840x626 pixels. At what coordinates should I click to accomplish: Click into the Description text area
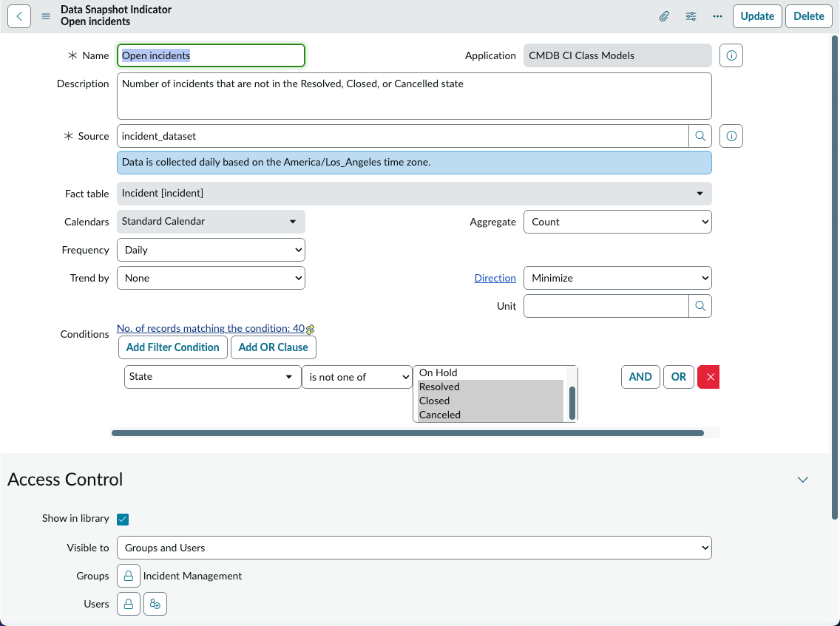click(x=414, y=96)
